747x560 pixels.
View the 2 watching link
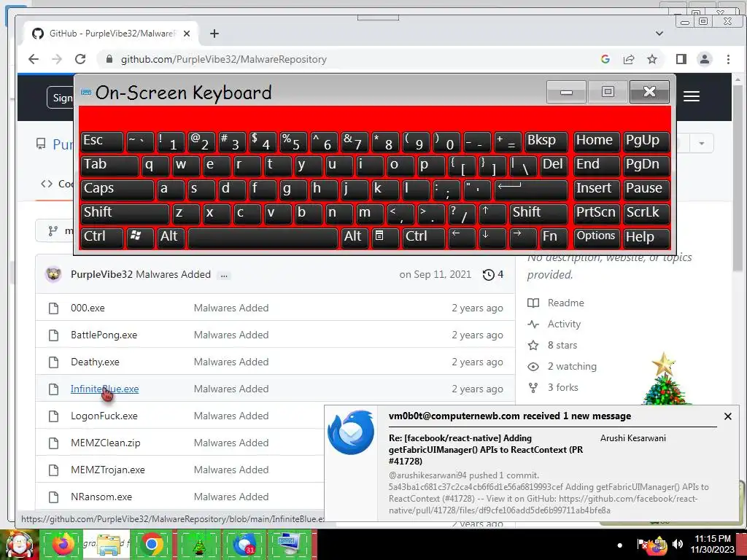point(572,366)
